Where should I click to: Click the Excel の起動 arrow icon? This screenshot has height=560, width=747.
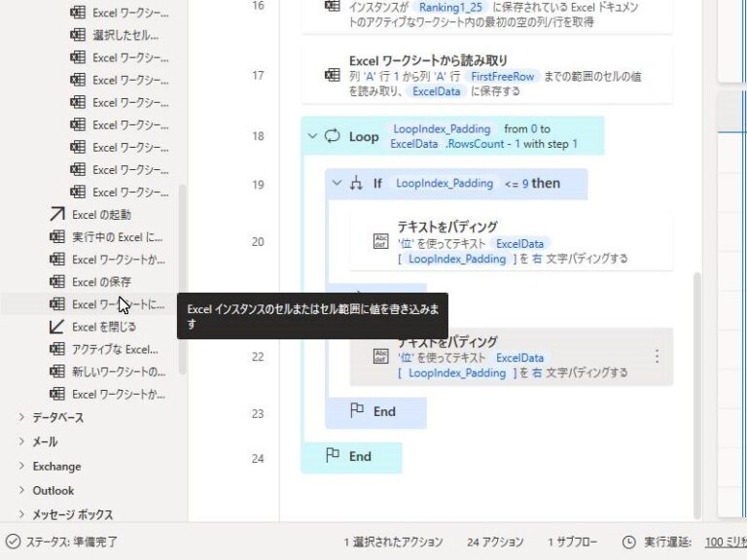click(57, 214)
